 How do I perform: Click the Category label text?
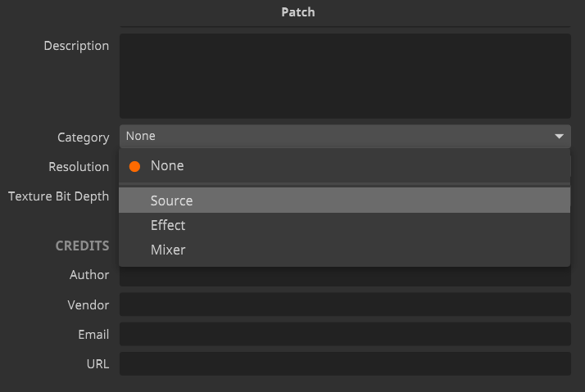point(84,137)
